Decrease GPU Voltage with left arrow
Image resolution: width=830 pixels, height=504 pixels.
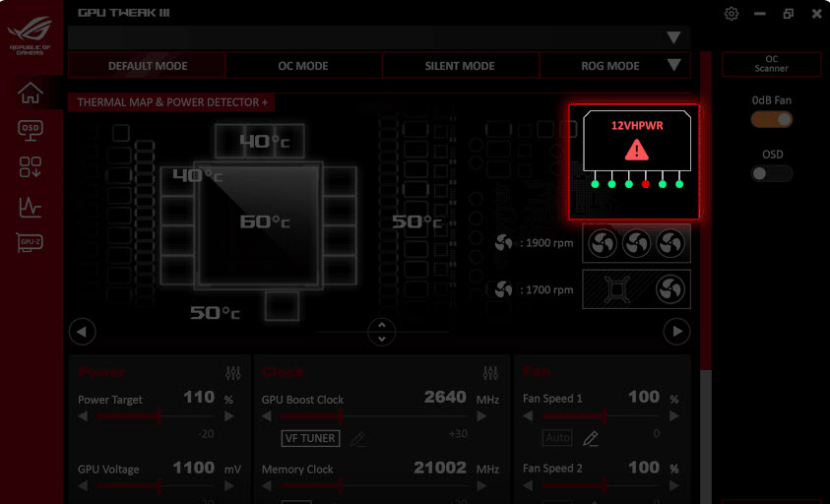83,485
